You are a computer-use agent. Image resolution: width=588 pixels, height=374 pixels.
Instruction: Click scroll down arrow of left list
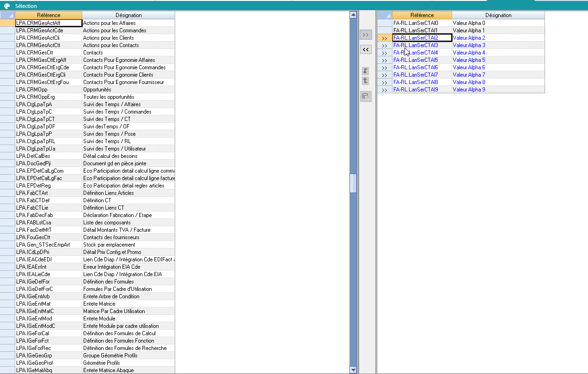coord(354,370)
